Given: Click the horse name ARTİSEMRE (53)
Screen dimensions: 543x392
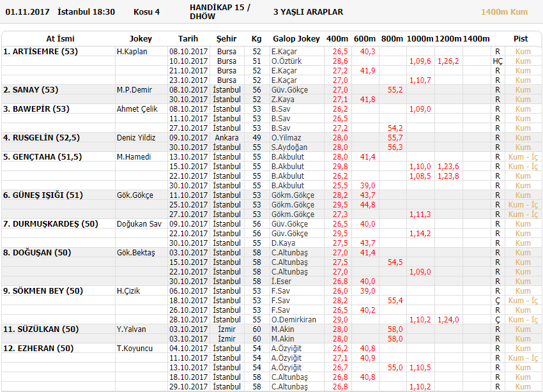Looking at the screenshot, I should pyautogui.click(x=40, y=52).
